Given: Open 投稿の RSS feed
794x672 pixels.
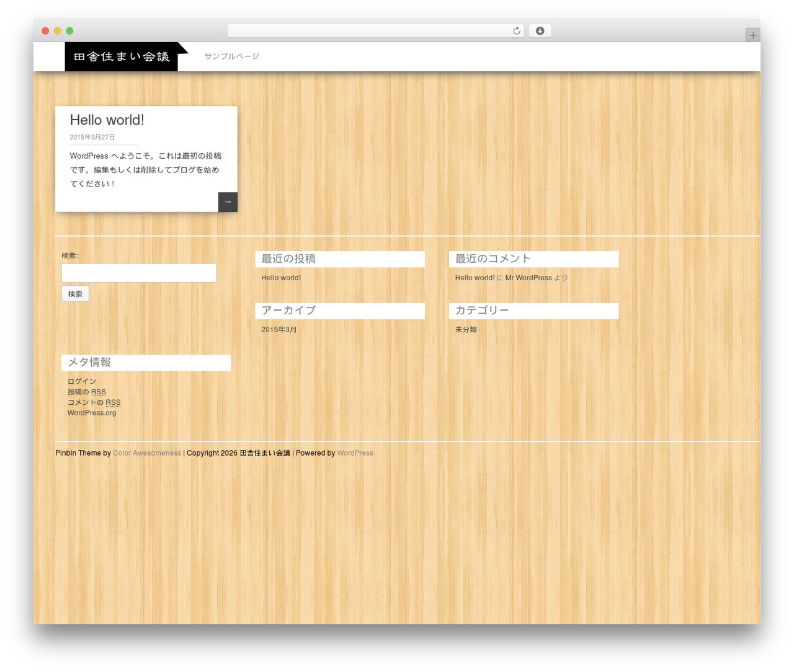Looking at the screenshot, I should (x=87, y=392).
